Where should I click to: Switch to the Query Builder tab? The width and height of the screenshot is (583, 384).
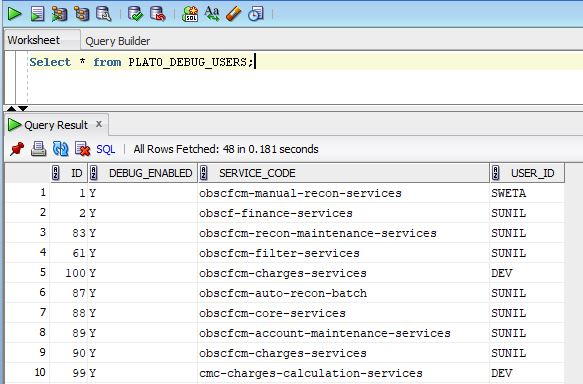coord(117,41)
